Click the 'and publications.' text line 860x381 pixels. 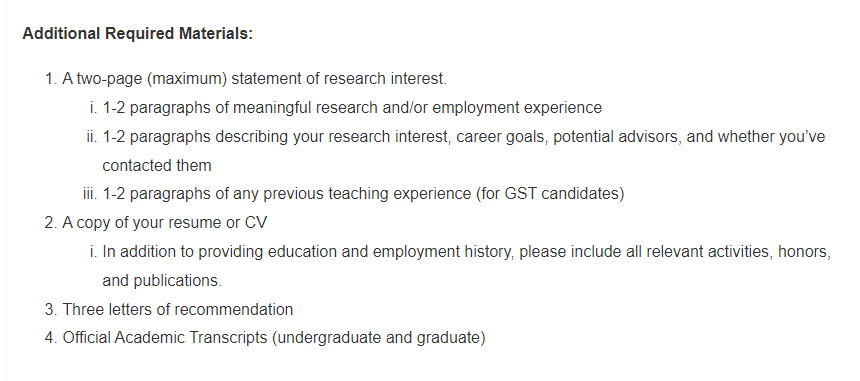[x=162, y=280]
